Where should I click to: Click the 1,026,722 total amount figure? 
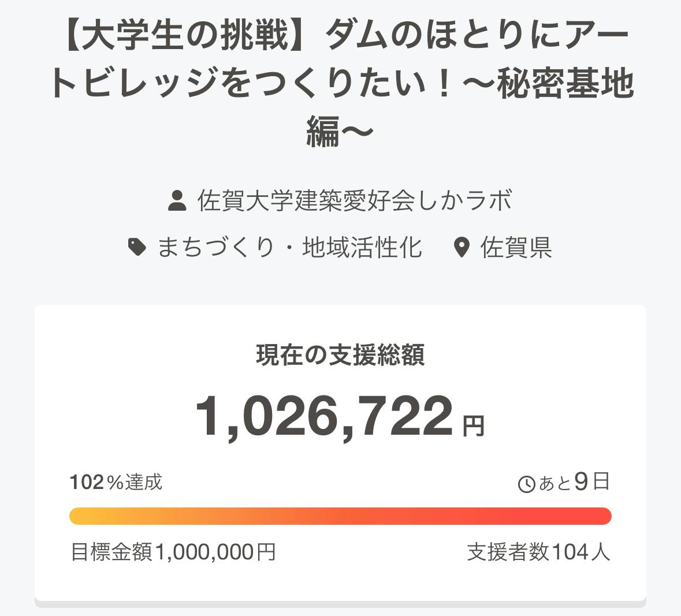pyautogui.click(x=324, y=416)
